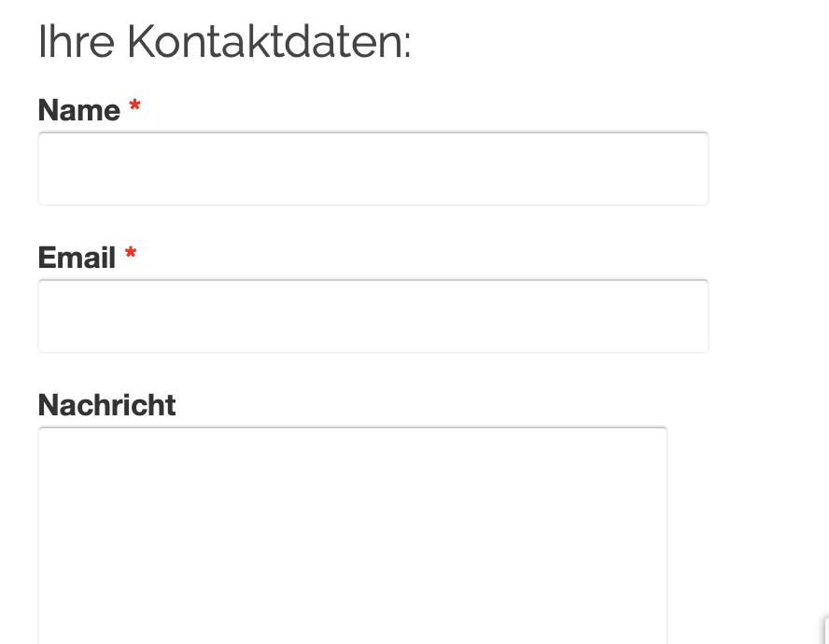The width and height of the screenshot is (829, 644).
Task: Click the widget edge at bottom-right corner
Action: [x=825, y=632]
